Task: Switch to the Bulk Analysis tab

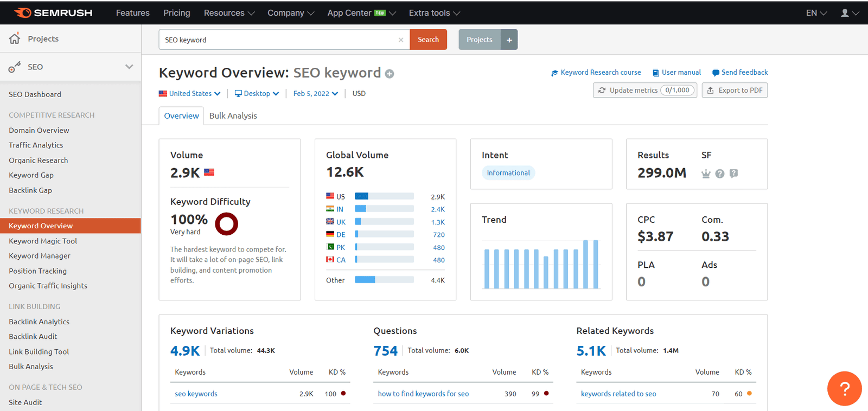Action: pyautogui.click(x=233, y=115)
